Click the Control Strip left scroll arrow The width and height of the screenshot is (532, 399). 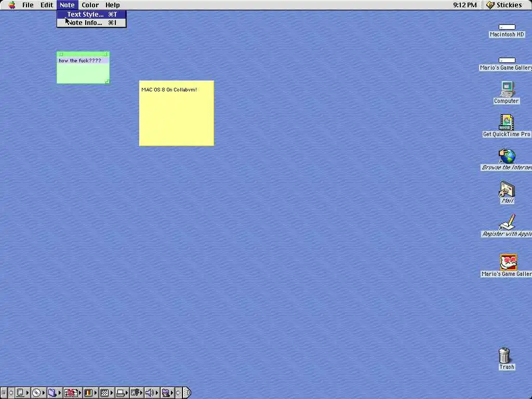coord(11,393)
